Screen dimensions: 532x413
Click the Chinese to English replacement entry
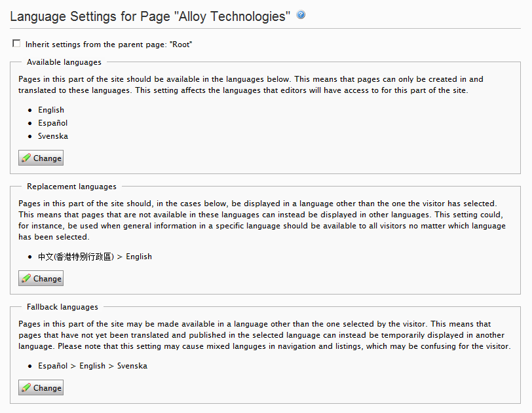pyautogui.click(x=94, y=257)
